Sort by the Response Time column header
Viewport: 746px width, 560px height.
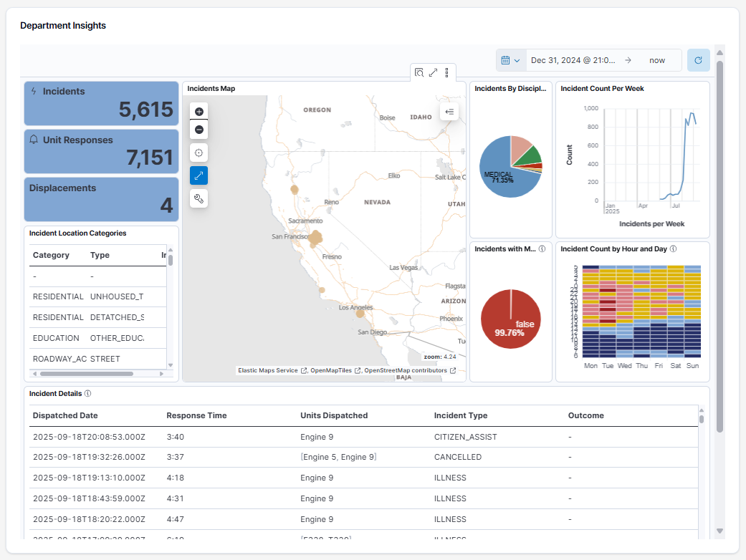[x=196, y=415]
